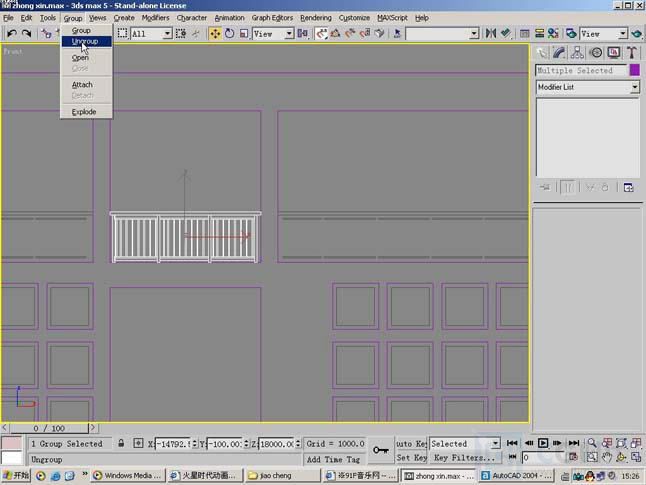Select the Rectangular Selection Region tool
Viewport: 646px width, 485px height.
122,33
